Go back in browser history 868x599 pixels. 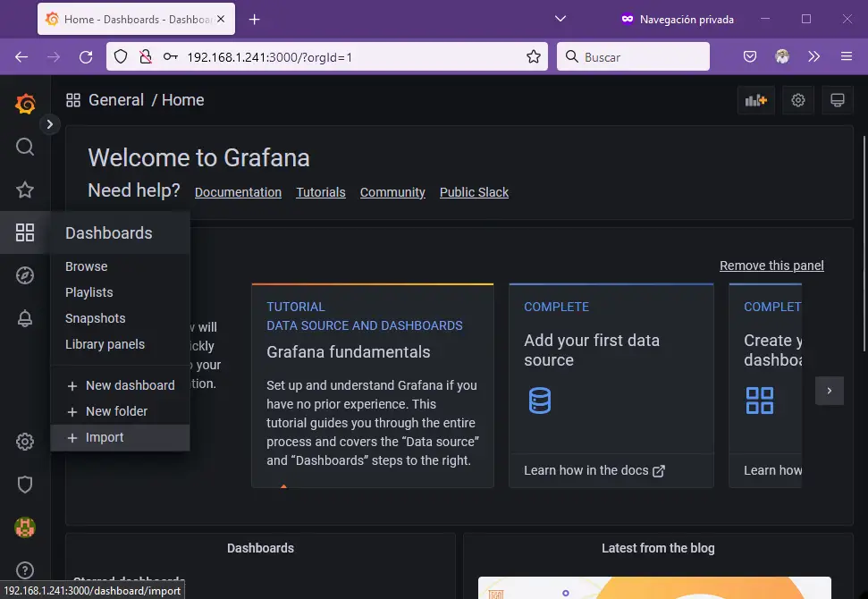[21, 56]
